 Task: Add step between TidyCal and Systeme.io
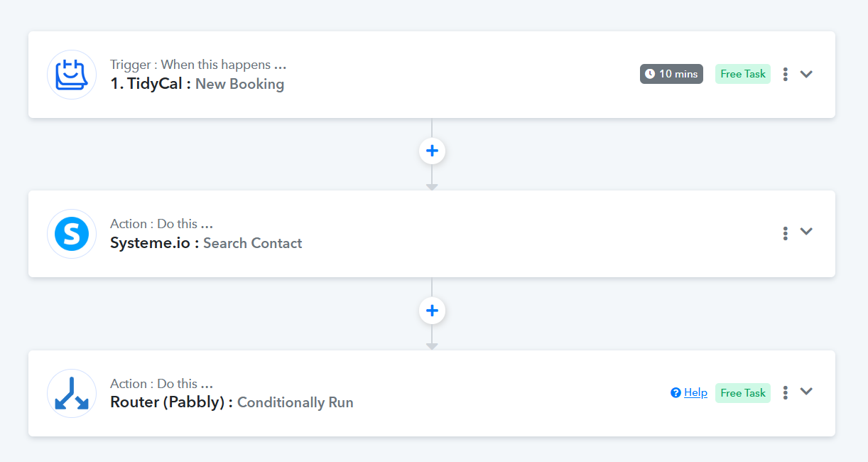(432, 151)
